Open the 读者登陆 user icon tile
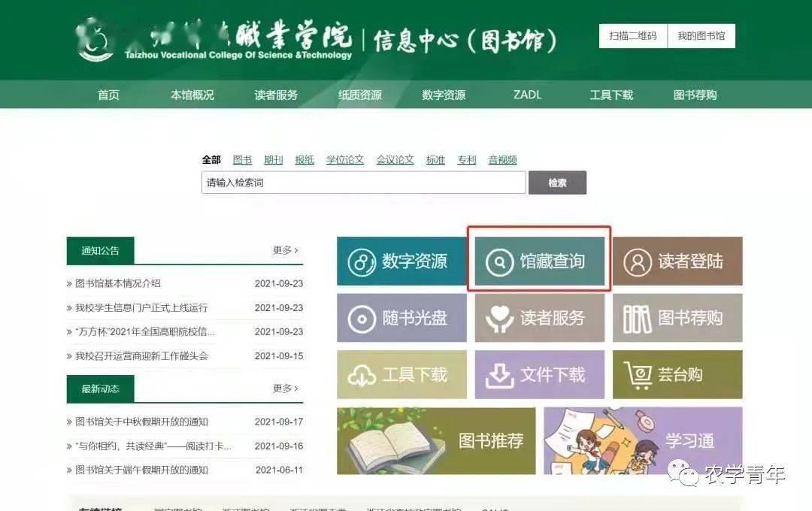Image resolution: width=812 pixels, height=511 pixels. click(x=677, y=261)
